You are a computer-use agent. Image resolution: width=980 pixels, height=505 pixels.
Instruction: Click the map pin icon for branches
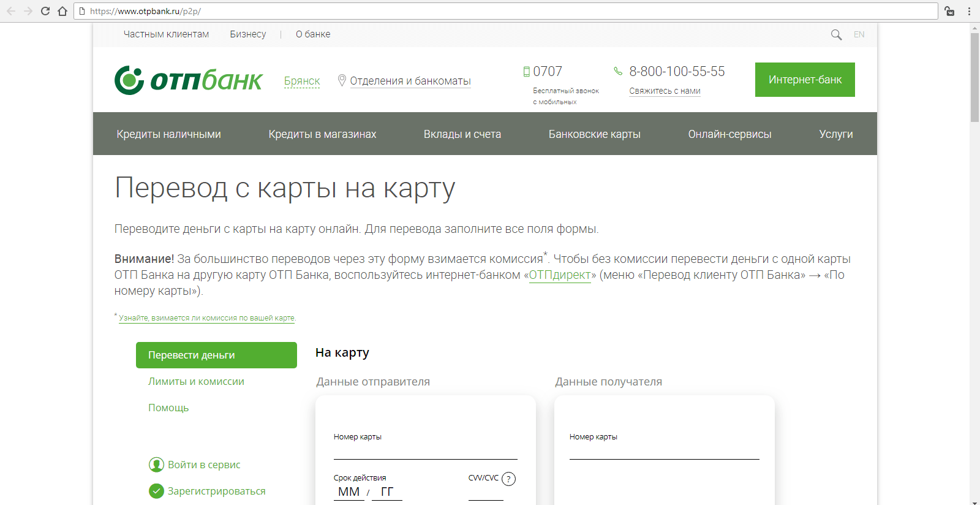click(342, 80)
